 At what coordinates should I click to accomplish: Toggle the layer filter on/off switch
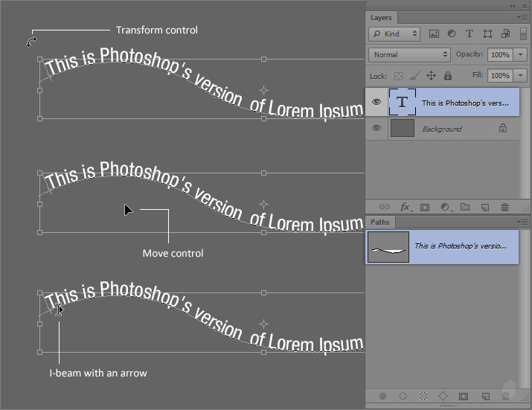pyautogui.click(x=523, y=34)
